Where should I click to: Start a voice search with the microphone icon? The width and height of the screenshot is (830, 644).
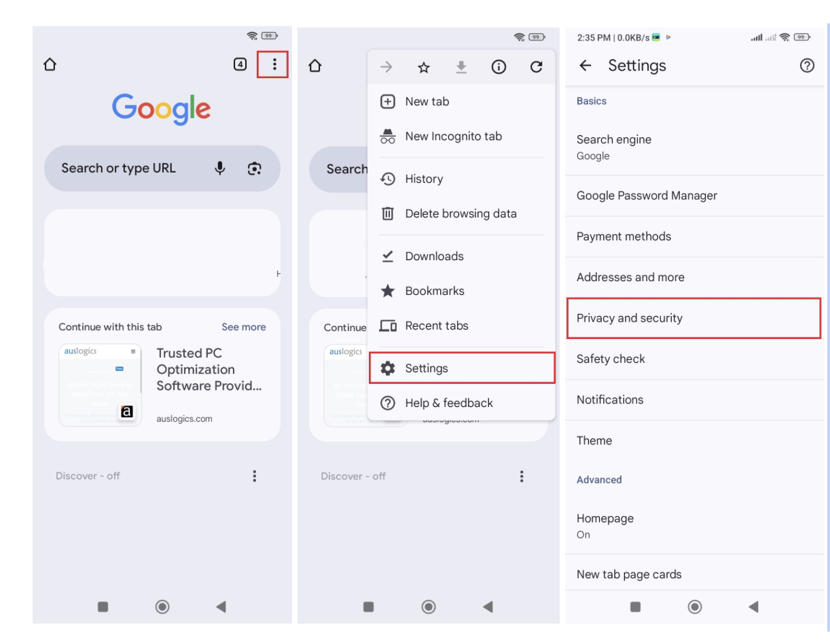pos(221,168)
